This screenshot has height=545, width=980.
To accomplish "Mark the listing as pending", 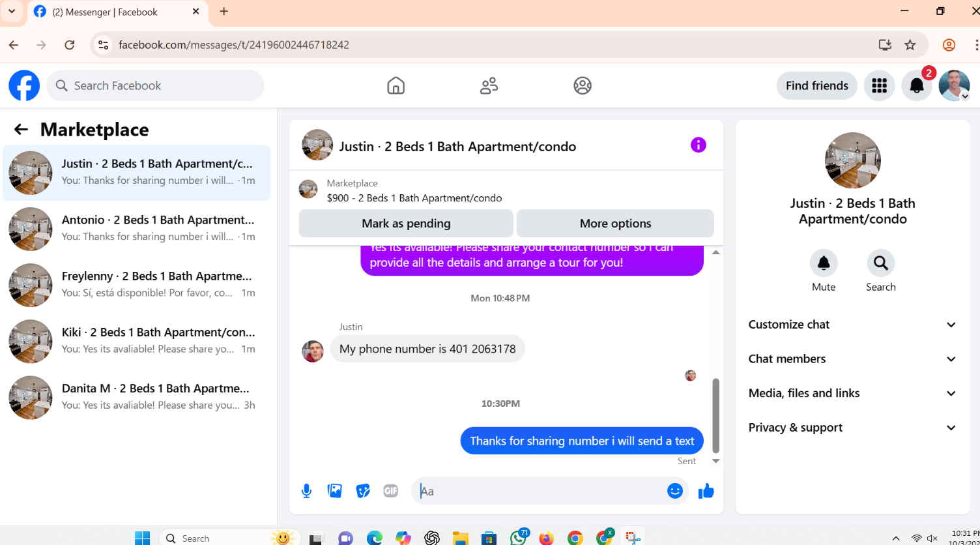I will pos(406,224).
